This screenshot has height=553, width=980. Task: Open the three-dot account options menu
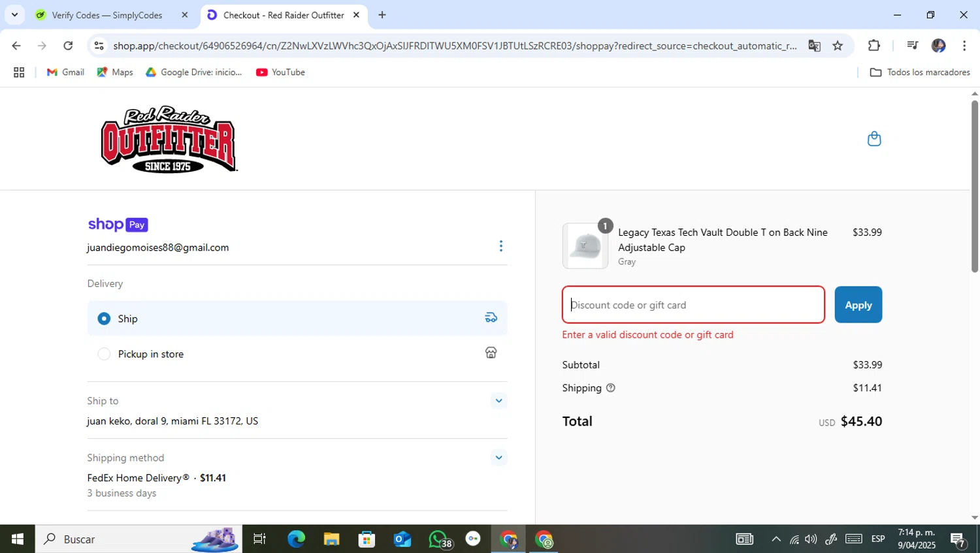501,246
